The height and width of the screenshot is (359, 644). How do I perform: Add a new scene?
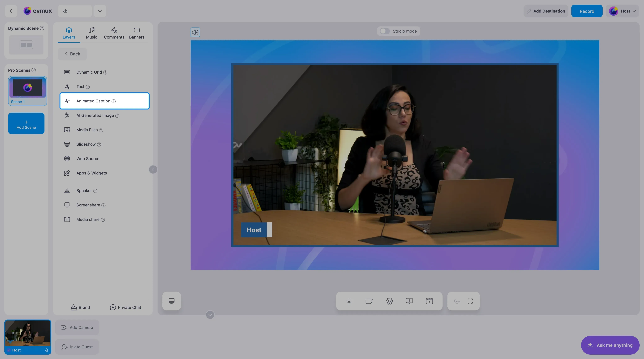click(x=26, y=123)
